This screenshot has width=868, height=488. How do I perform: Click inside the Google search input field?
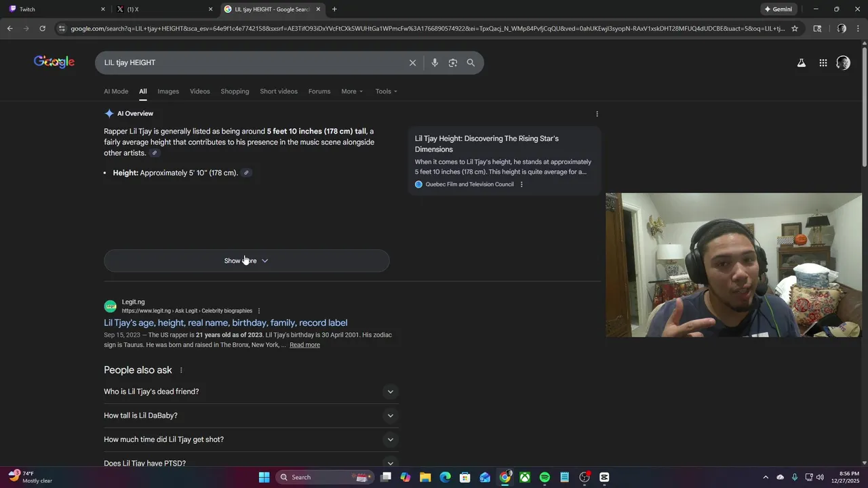(x=251, y=62)
